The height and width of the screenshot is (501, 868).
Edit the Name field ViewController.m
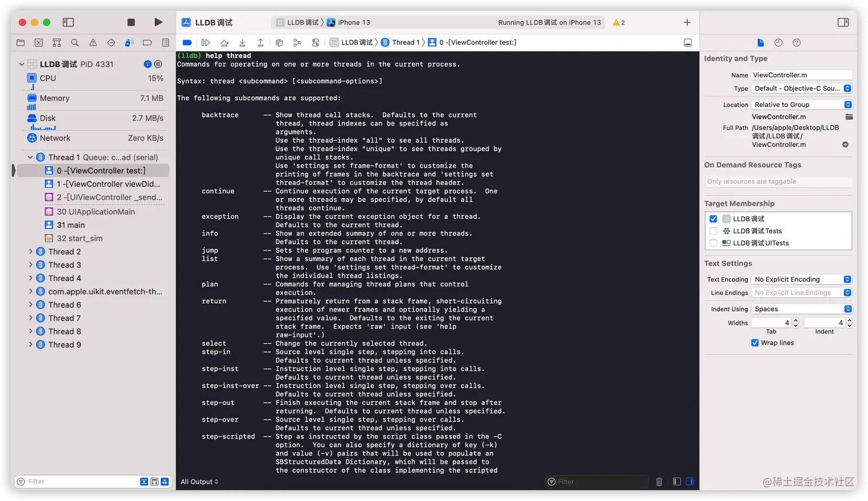point(802,75)
